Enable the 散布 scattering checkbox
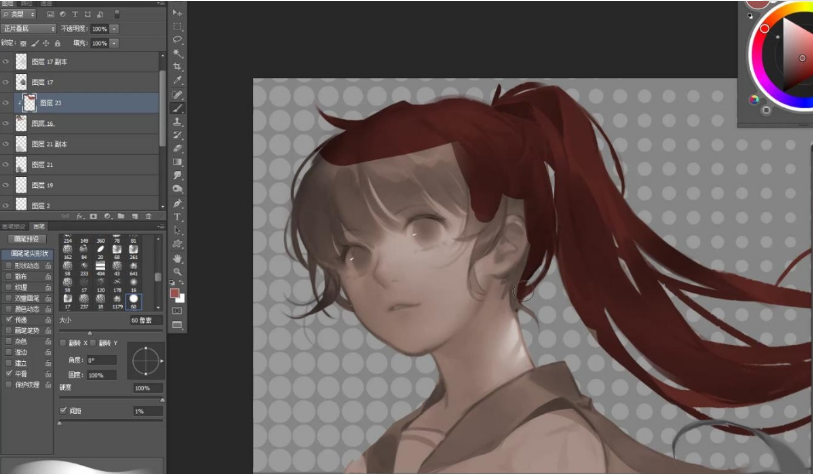The height and width of the screenshot is (474, 813). tap(8, 276)
